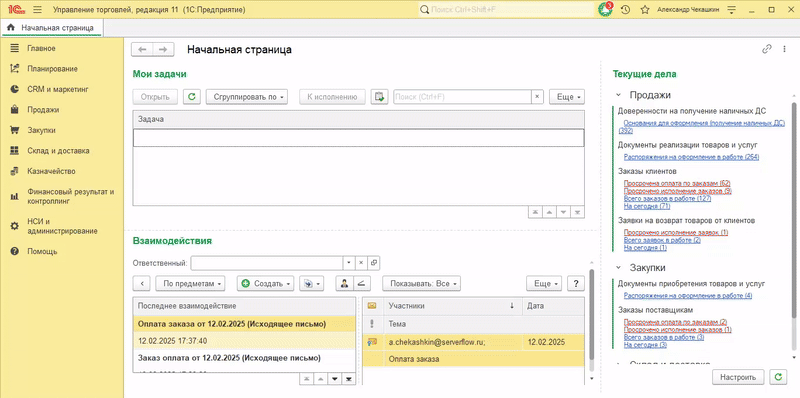The image size is (800, 398).
Task: Go forward with the right arrow button
Action: coord(163,49)
